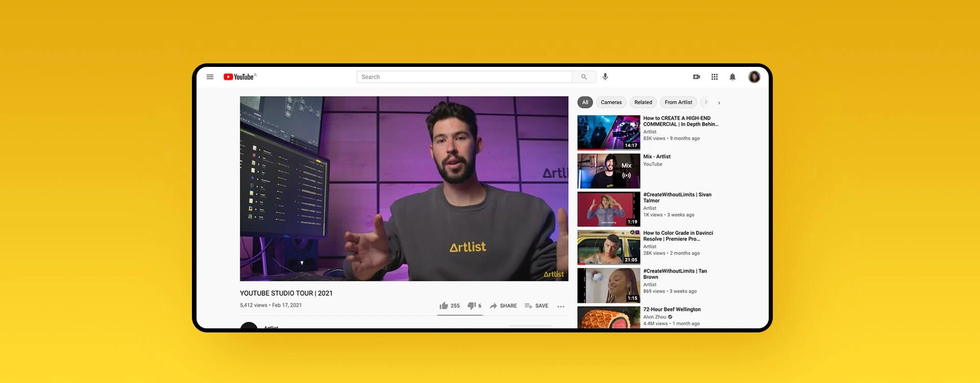Click the Alvin Zhou channel name
Image resolution: width=980 pixels, height=383 pixels.
pyautogui.click(x=655, y=317)
